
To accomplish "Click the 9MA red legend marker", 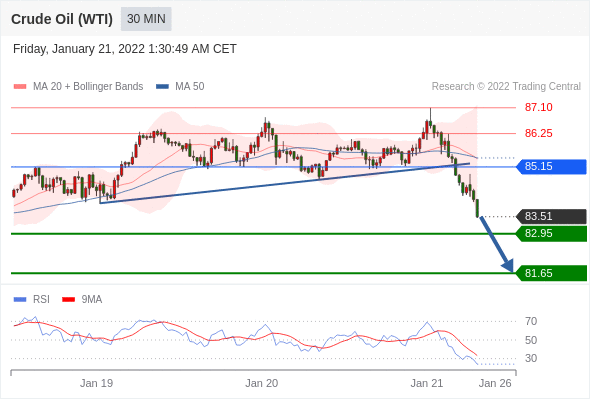I will (x=68, y=300).
